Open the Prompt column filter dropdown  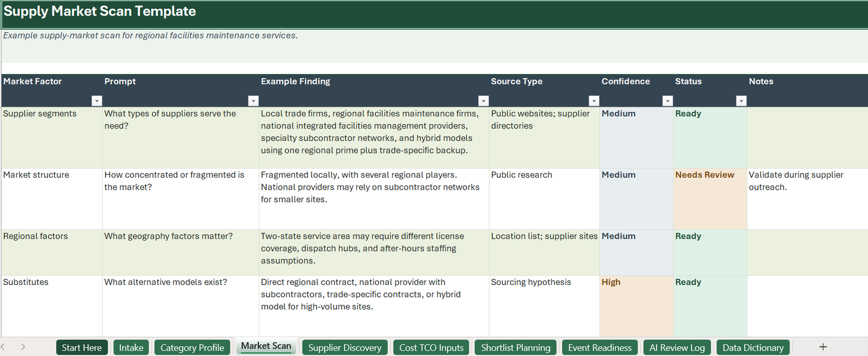pos(253,101)
